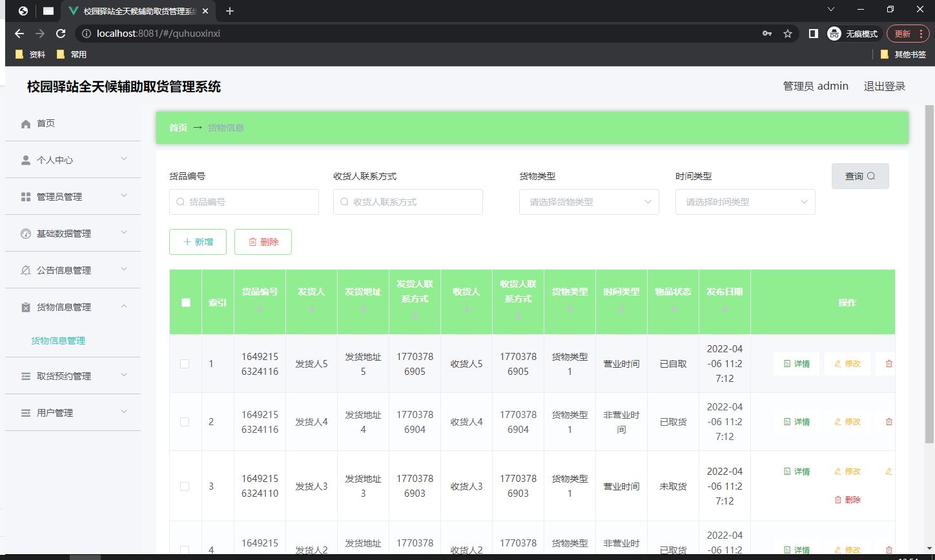Check the checkbox for row 1

click(185, 364)
